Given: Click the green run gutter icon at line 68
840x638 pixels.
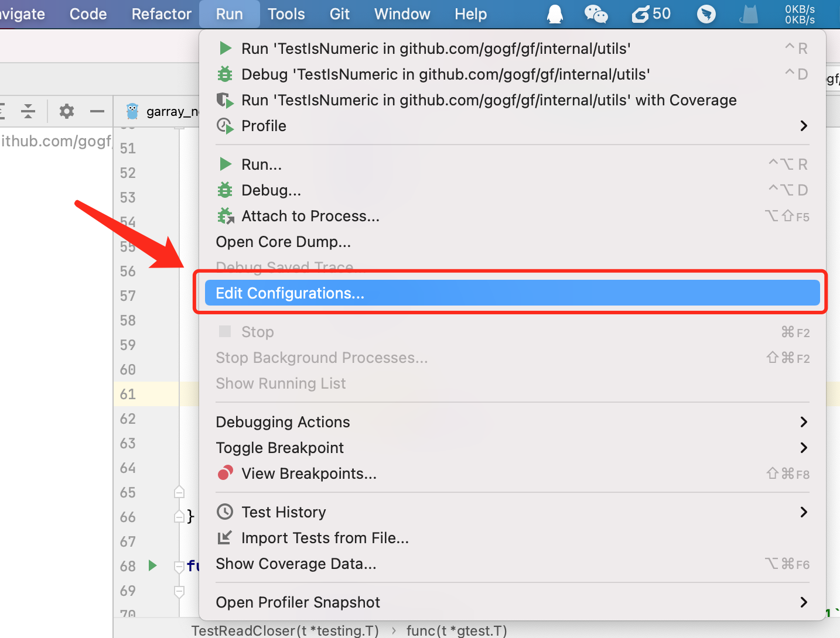Looking at the screenshot, I should pyautogui.click(x=152, y=565).
